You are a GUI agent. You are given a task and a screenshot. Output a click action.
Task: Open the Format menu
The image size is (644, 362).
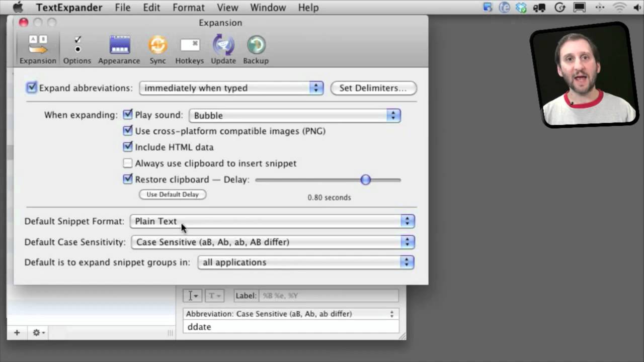point(189,8)
